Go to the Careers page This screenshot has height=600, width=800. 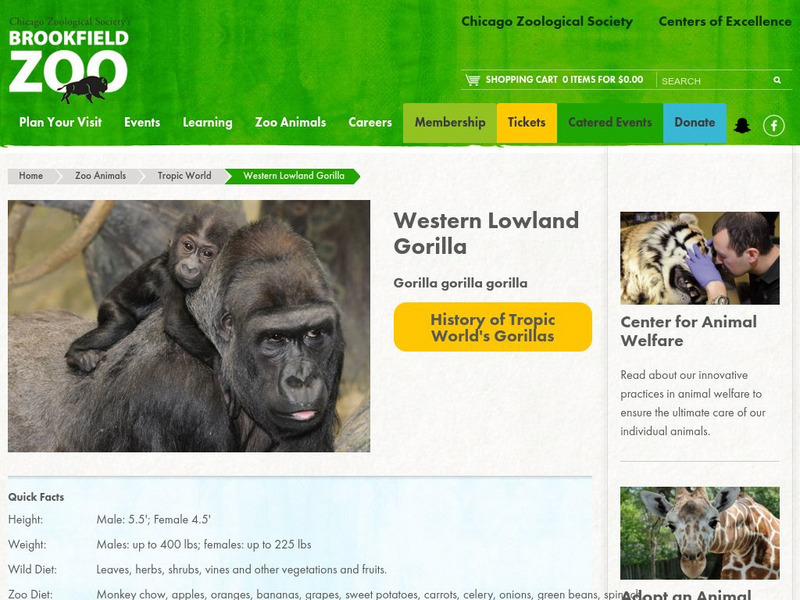370,122
